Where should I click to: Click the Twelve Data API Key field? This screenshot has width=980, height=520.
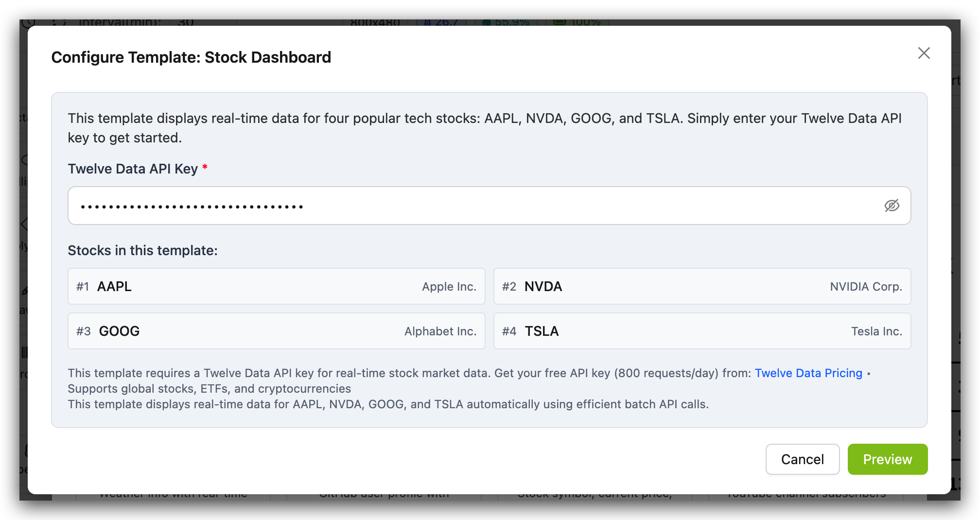[x=476, y=206]
